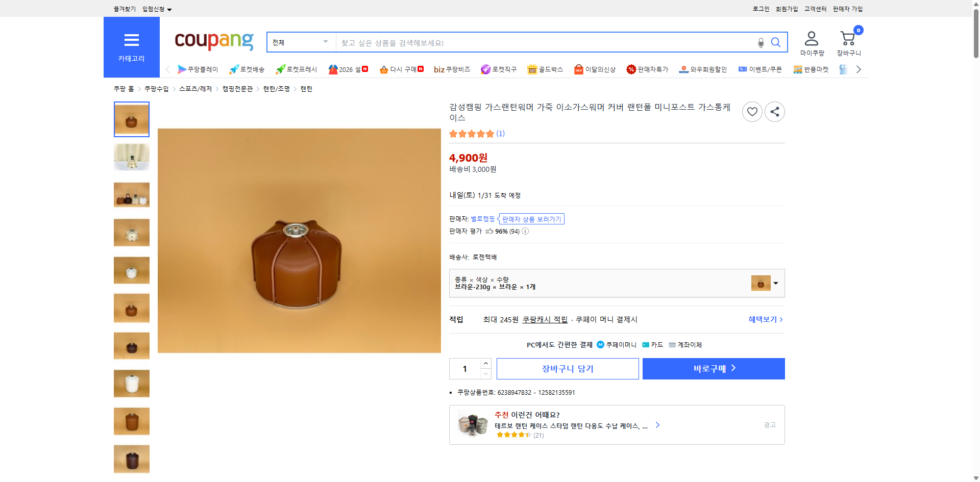Screen dimensions: 980x482
Task: Expand the 브라운-230g product option dropdown
Action: tap(774, 283)
